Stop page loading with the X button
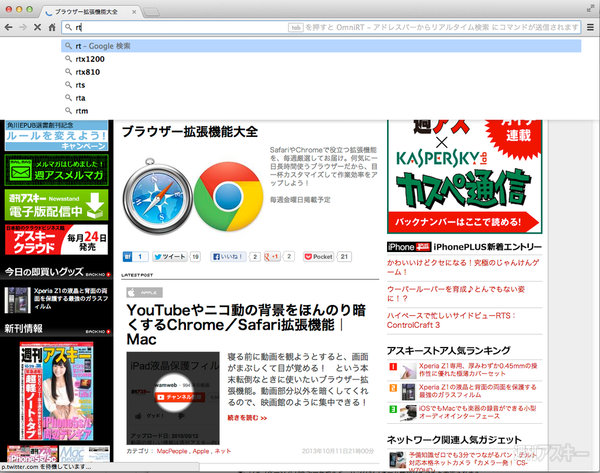This screenshot has height=473, width=600. click(x=38, y=27)
